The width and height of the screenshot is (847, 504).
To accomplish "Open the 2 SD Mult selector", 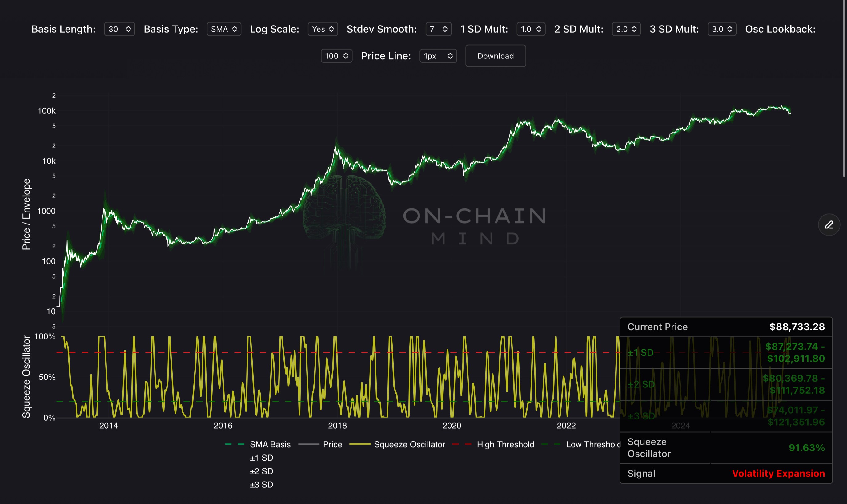I will coord(626,29).
